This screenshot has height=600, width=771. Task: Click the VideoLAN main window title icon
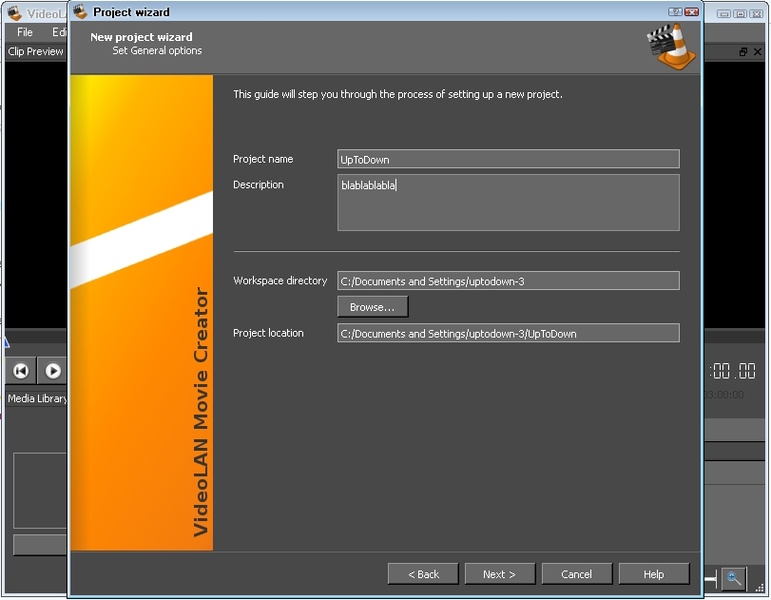tap(14, 14)
